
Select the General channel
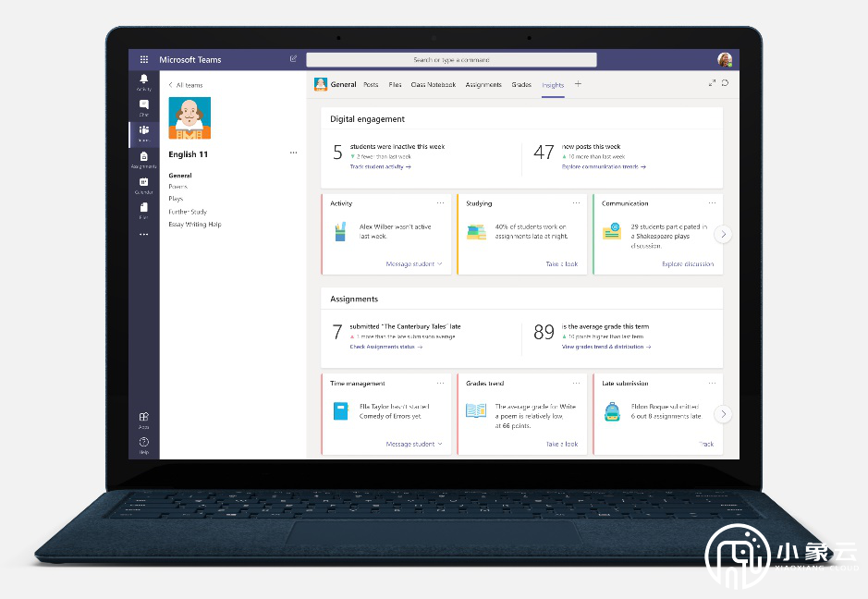pos(180,176)
